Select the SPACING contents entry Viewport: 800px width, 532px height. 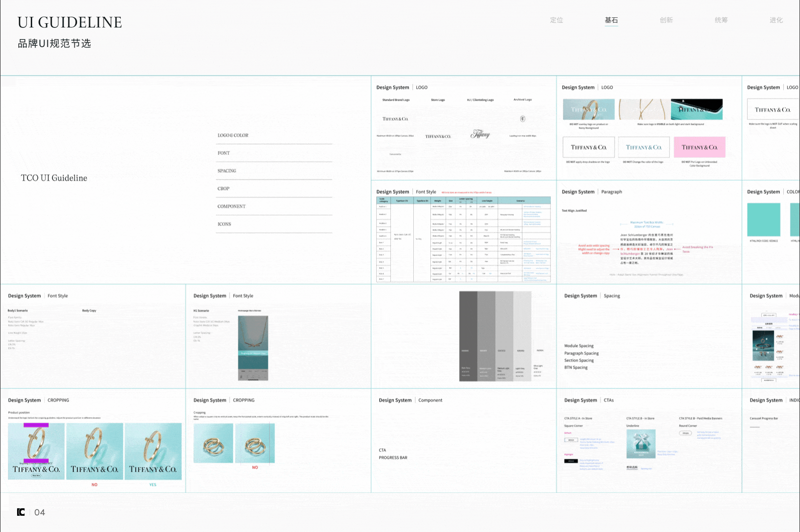(x=227, y=171)
